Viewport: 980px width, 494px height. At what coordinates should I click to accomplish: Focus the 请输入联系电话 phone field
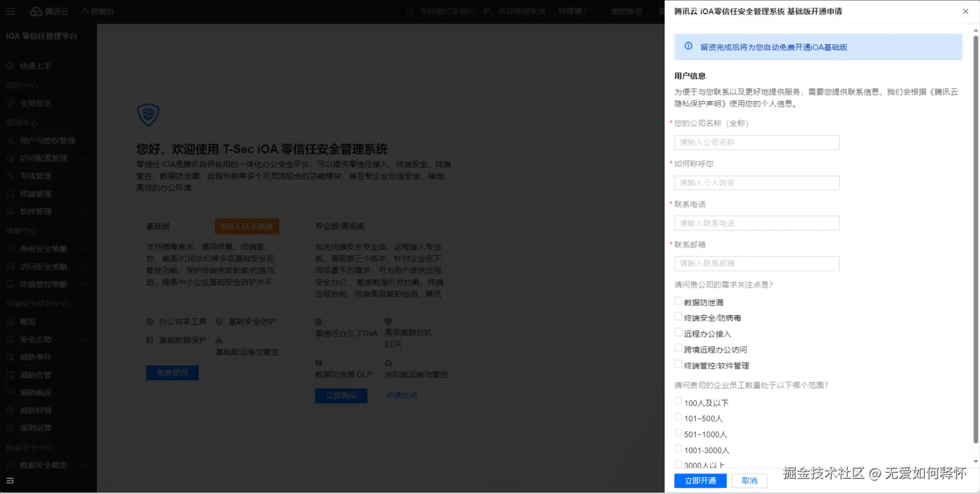point(757,223)
